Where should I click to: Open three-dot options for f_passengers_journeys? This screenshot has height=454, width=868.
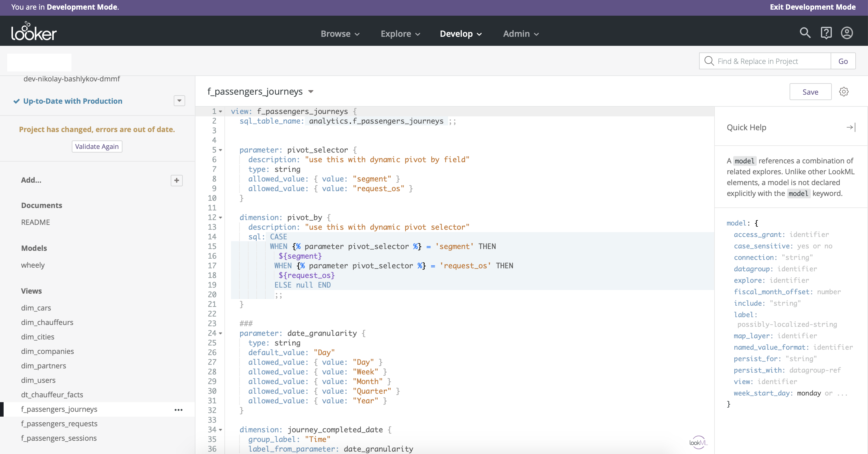coord(178,410)
